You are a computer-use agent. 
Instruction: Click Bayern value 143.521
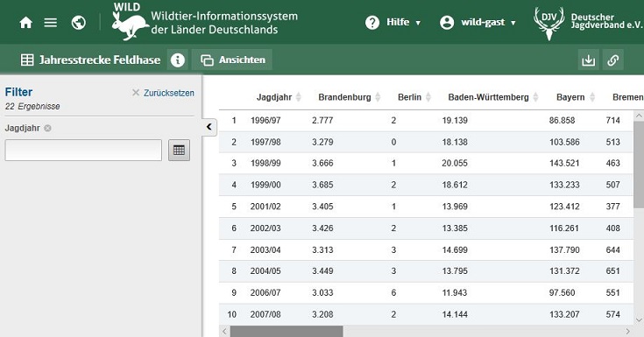pos(564,164)
